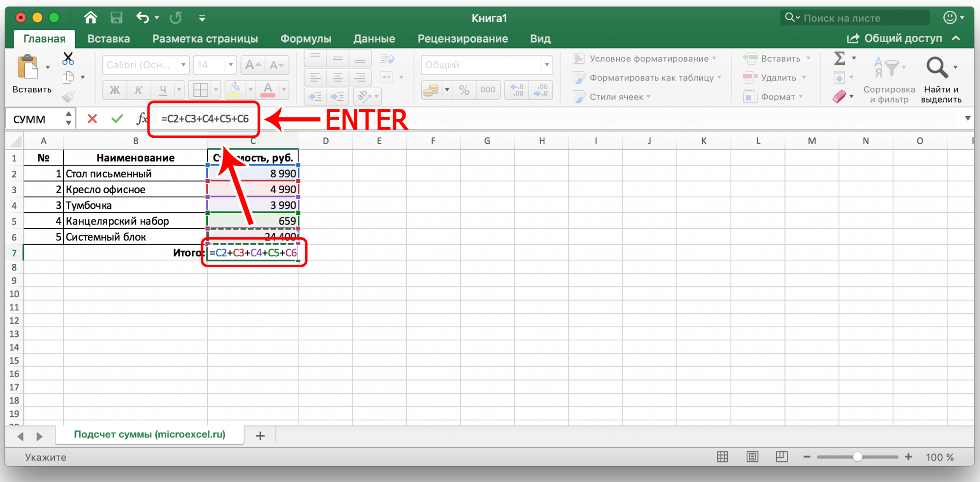The height and width of the screenshot is (482, 980).
Task: Paste using the Вставить clipboard button
Action: 32,75
